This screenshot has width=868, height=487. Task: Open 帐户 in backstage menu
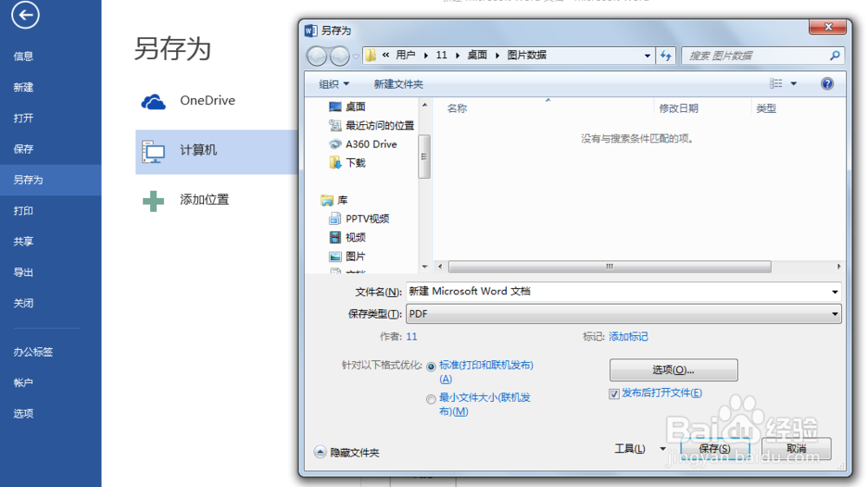pyautogui.click(x=23, y=383)
